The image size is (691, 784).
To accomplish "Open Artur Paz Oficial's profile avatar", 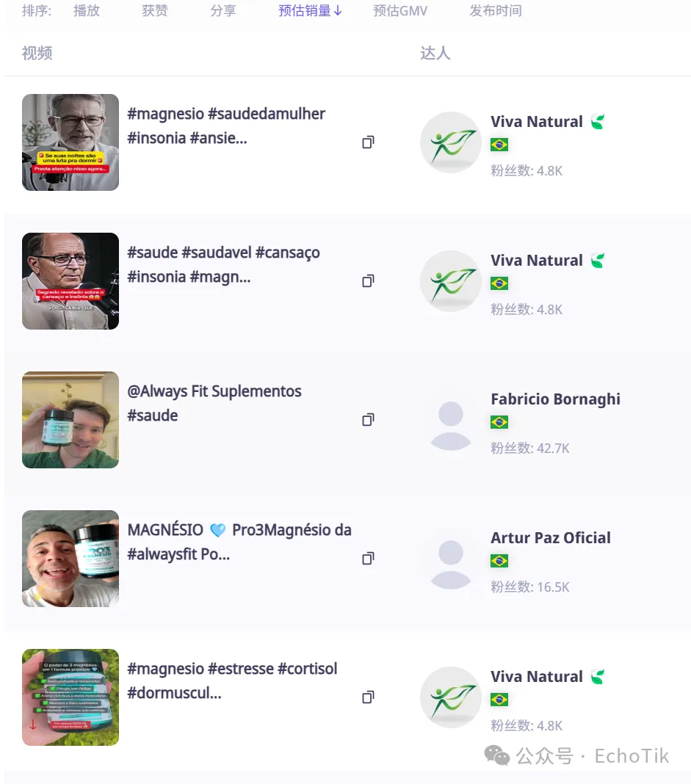I will click(450, 559).
